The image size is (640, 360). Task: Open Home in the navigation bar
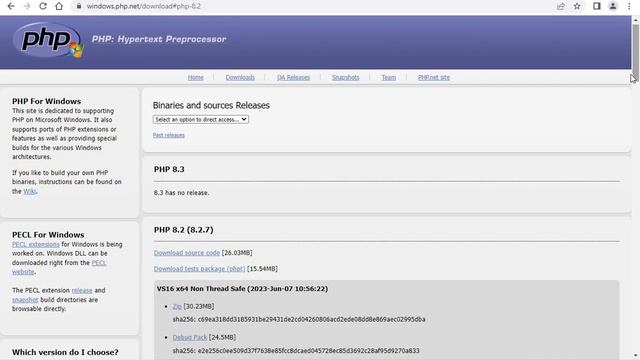pyautogui.click(x=196, y=77)
